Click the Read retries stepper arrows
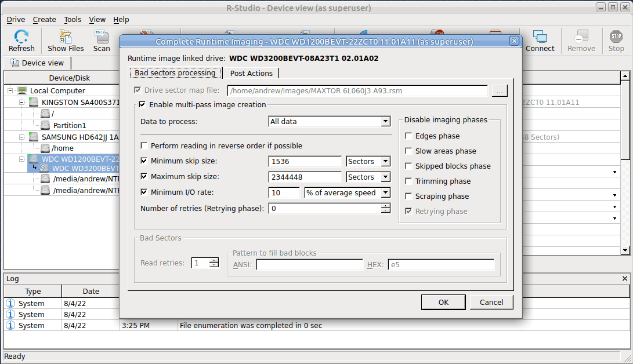 click(214, 263)
